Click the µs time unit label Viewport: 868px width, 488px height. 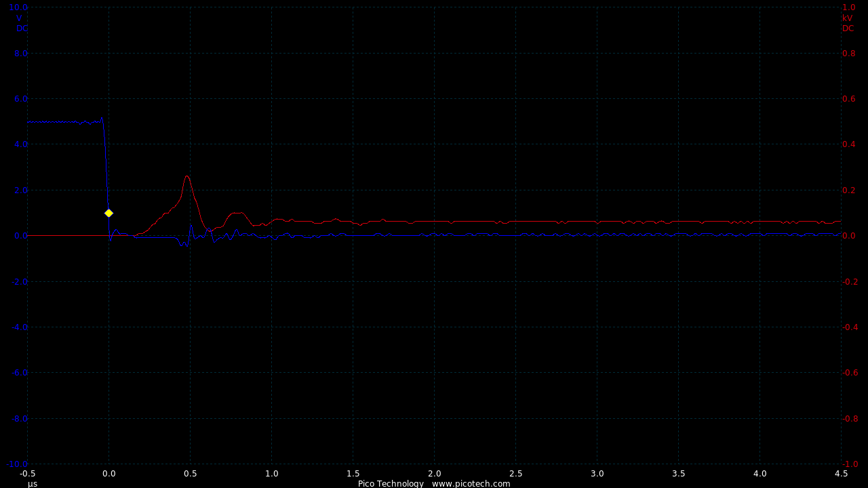33,483
